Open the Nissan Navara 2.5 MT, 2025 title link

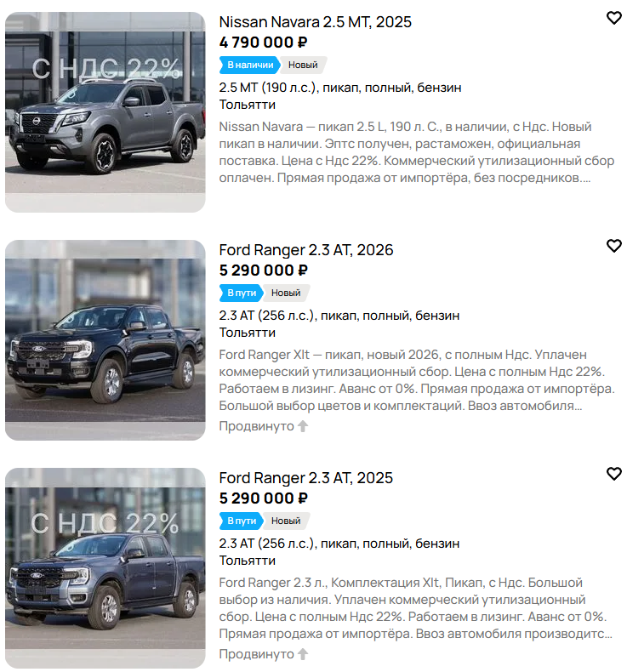point(315,22)
